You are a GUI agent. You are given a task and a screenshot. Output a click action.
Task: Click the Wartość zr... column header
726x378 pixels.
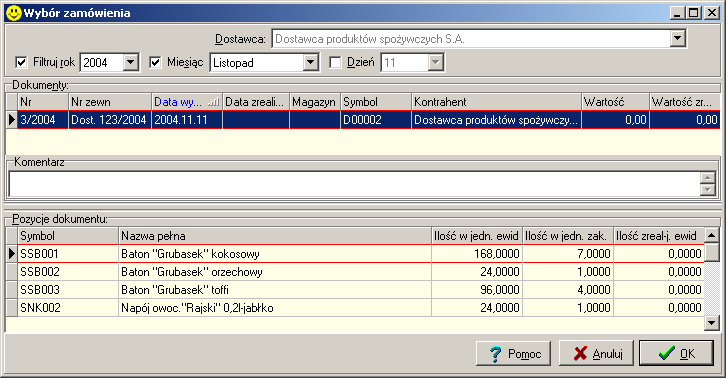(x=685, y=102)
